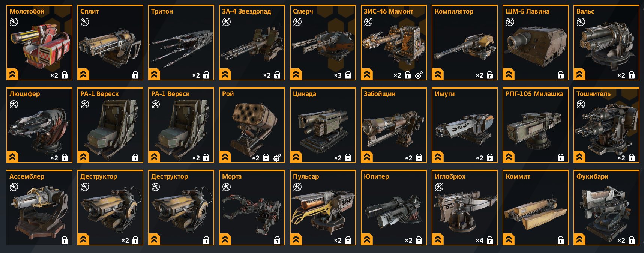644x253 pixels.
Task: Click the crossed-circle icon on Вальс card
Action: point(581,22)
